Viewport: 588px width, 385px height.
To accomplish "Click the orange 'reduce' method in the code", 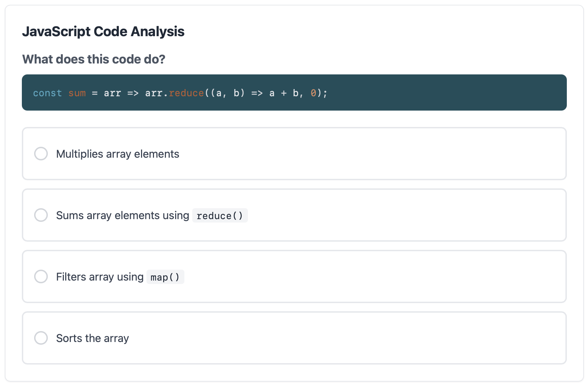I will 186,93.
